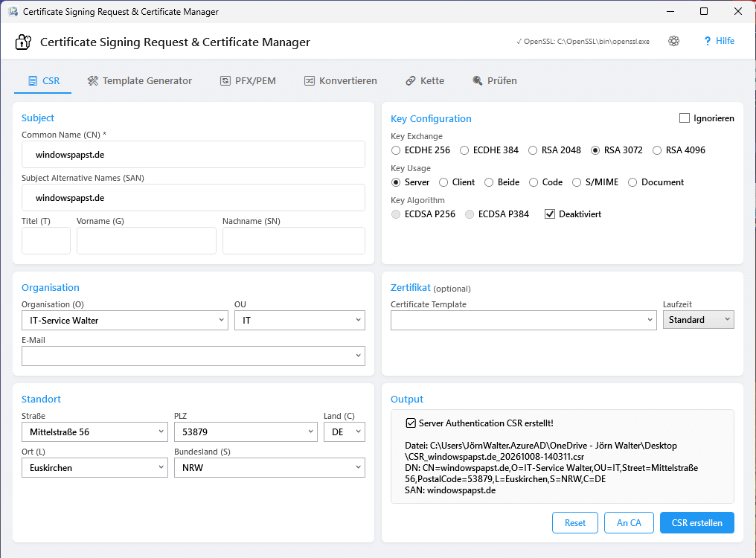Click the Nachname (SN) input field
756x558 pixels.
point(294,240)
